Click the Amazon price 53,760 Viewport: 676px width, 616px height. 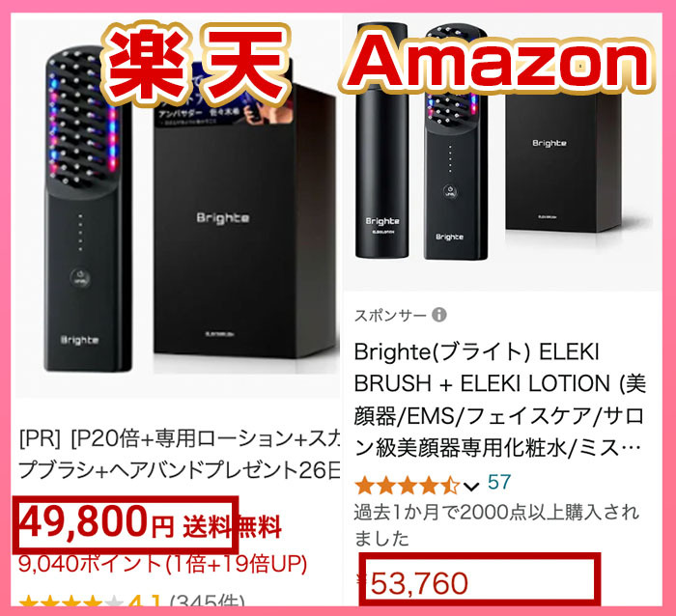419,583
